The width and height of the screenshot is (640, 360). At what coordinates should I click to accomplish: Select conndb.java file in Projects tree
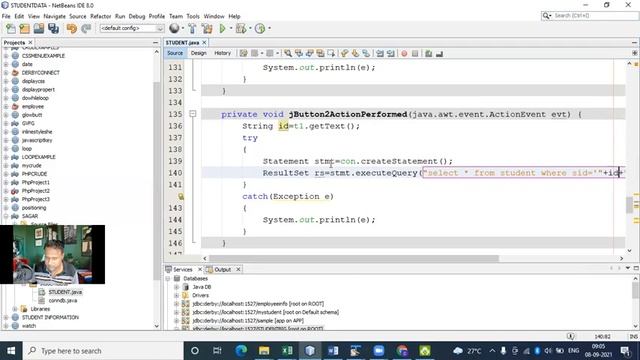coord(63,300)
